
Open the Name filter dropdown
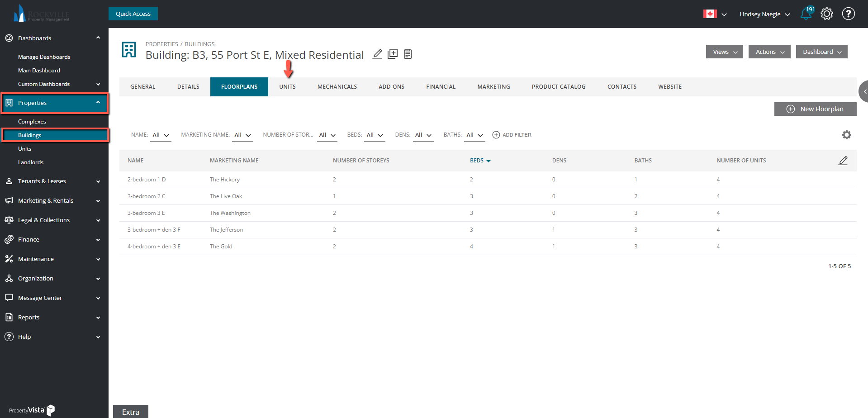161,135
